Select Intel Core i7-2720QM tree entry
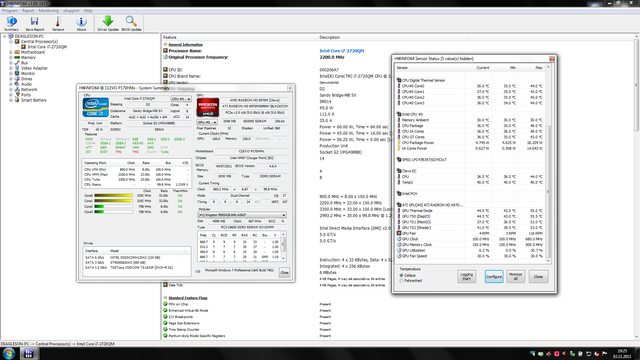 click(x=47, y=47)
